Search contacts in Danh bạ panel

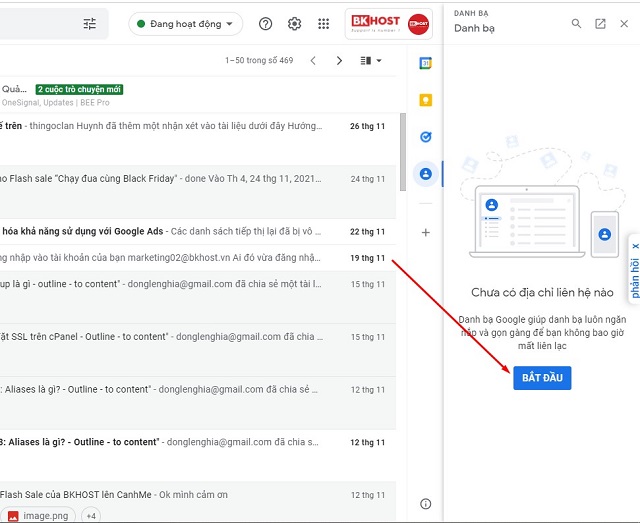[x=576, y=24]
